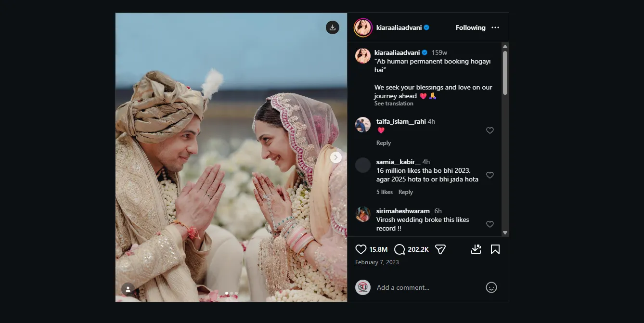This screenshot has width=644, height=323.
Task: Like taifa_islam__rahi's comment
Action: point(490,130)
